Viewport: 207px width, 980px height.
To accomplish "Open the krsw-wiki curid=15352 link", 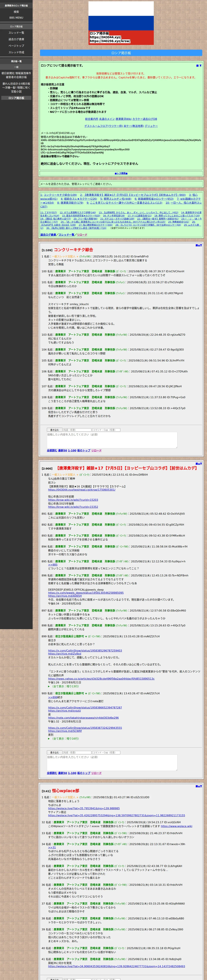I will [x=73, y=507].
